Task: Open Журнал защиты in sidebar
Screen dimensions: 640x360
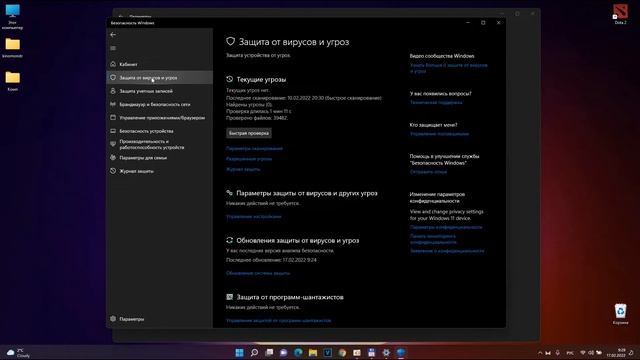Action: coord(160,171)
